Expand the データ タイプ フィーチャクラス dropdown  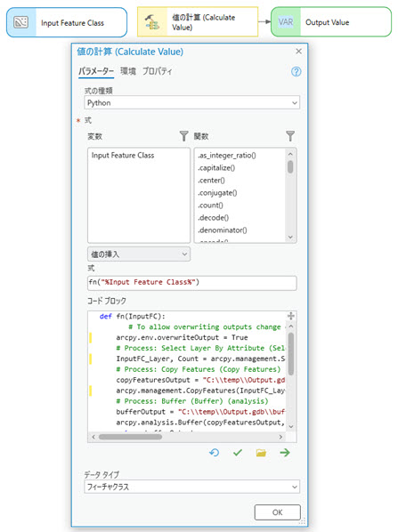(191, 487)
